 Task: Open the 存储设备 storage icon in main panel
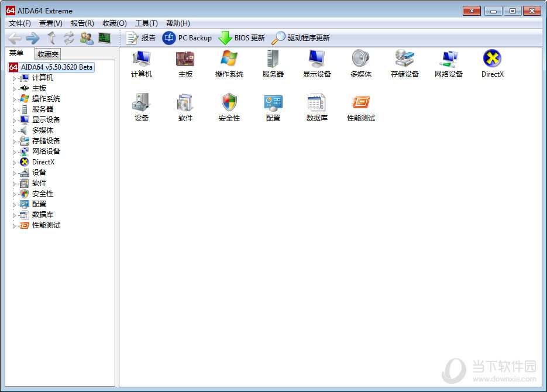point(404,59)
